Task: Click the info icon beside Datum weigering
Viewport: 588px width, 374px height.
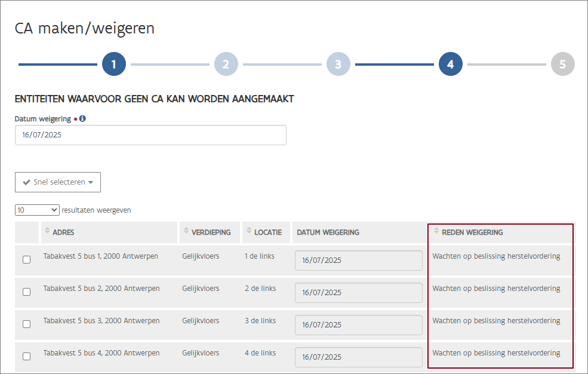Action: [x=82, y=118]
